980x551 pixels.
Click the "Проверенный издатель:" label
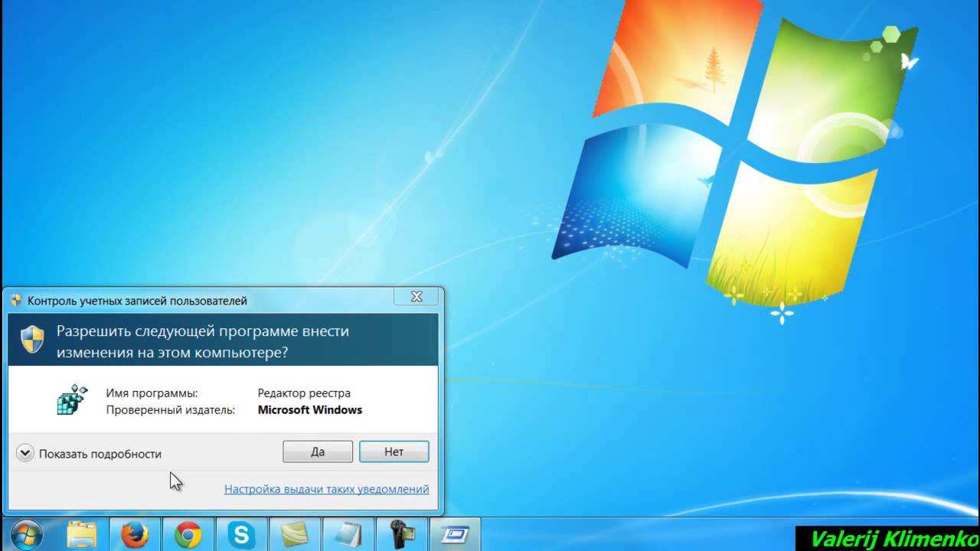(x=170, y=410)
